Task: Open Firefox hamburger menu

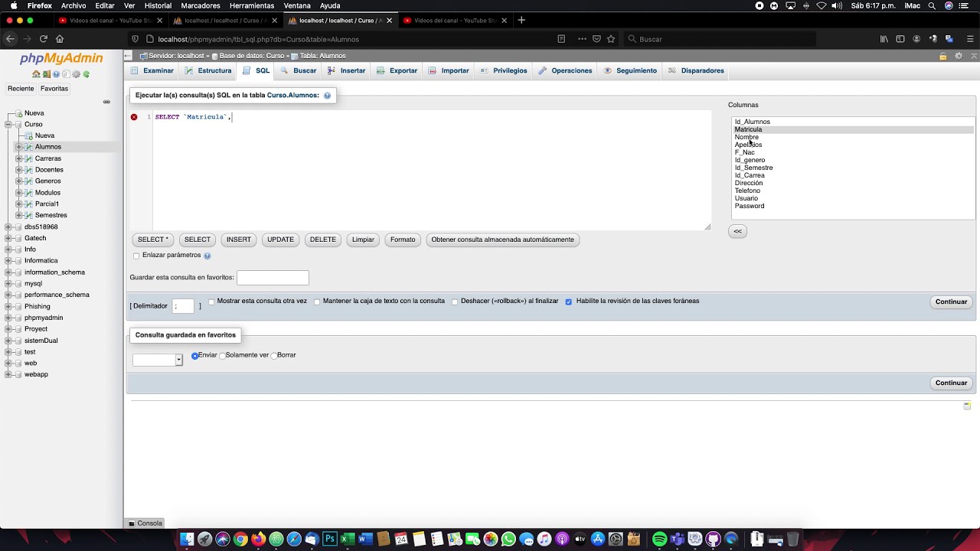Action: point(970,39)
